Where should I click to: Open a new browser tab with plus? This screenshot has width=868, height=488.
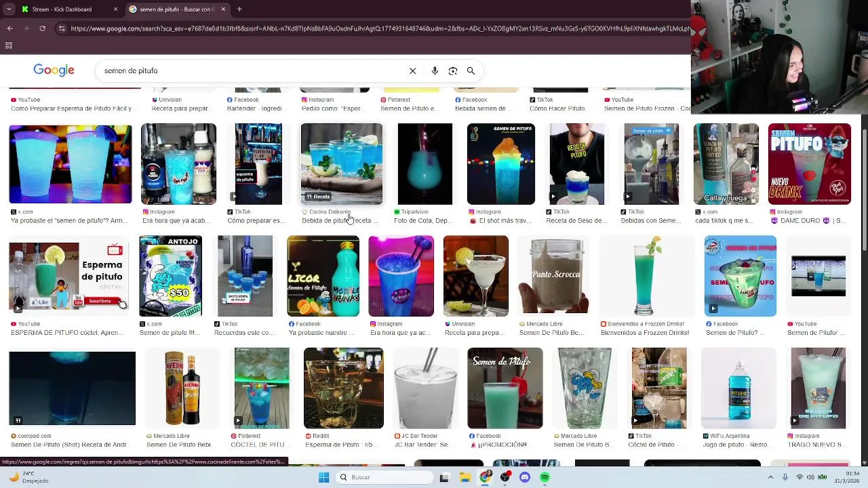[x=239, y=9]
